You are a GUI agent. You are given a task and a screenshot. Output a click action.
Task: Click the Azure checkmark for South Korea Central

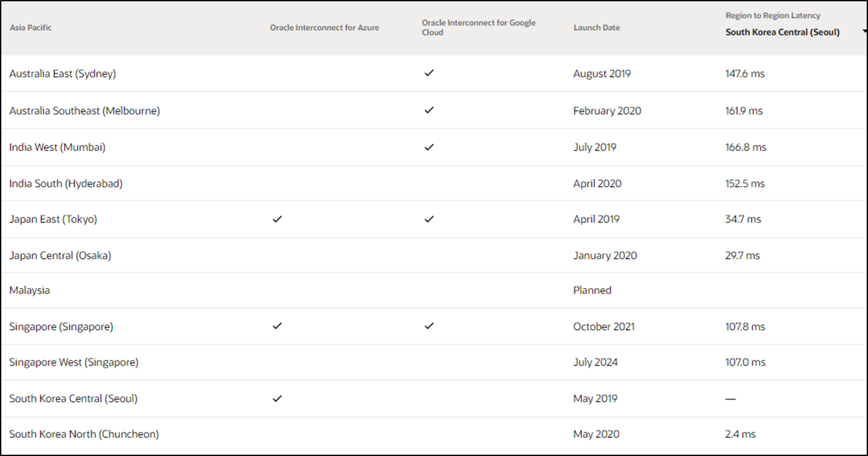[x=277, y=399]
